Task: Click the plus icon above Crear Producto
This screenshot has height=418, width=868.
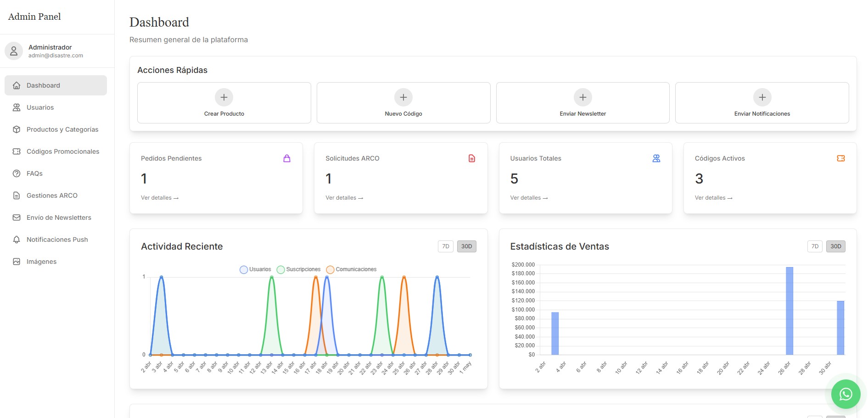Action: 224,97
